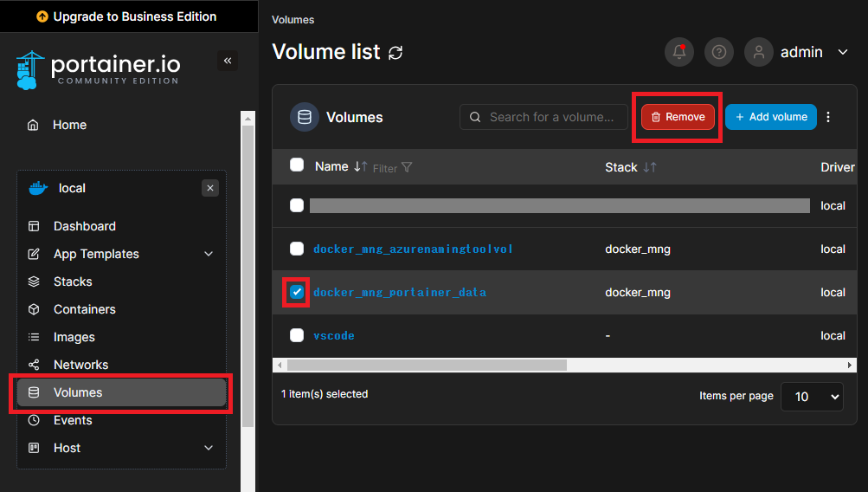The height and width of the screenshot is (492, 868).
Task: Open Host in sidebar
Action: tap(121, 448)
